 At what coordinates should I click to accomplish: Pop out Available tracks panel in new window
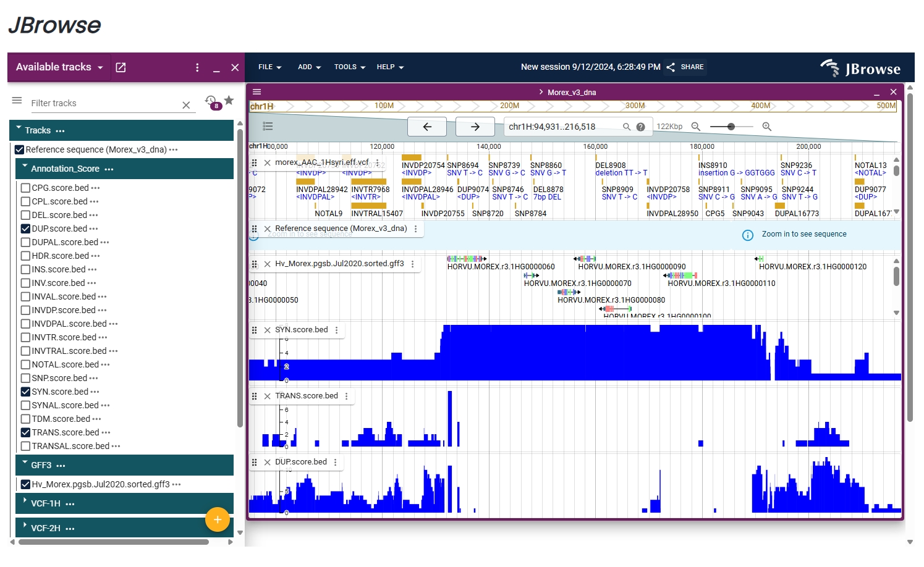pyautogui.click(x=121, y=67)
